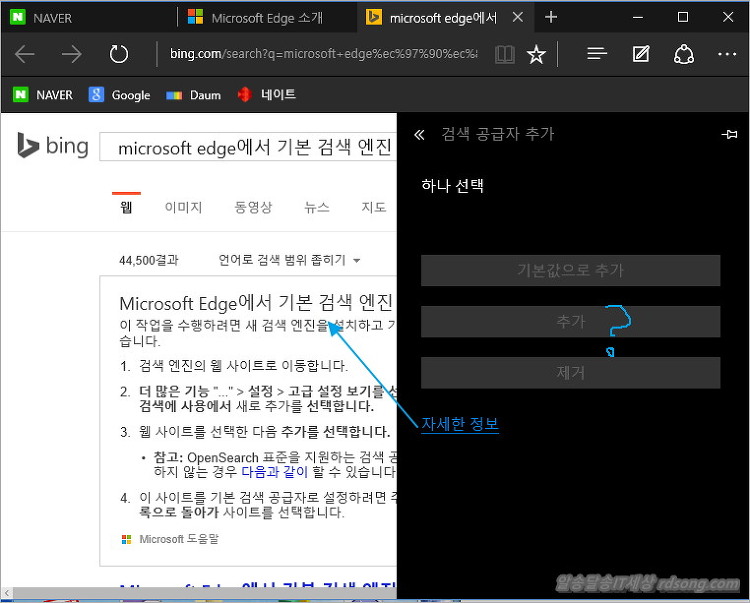
Task: Go back using pane double chevron
Action: tap(420, 134)
